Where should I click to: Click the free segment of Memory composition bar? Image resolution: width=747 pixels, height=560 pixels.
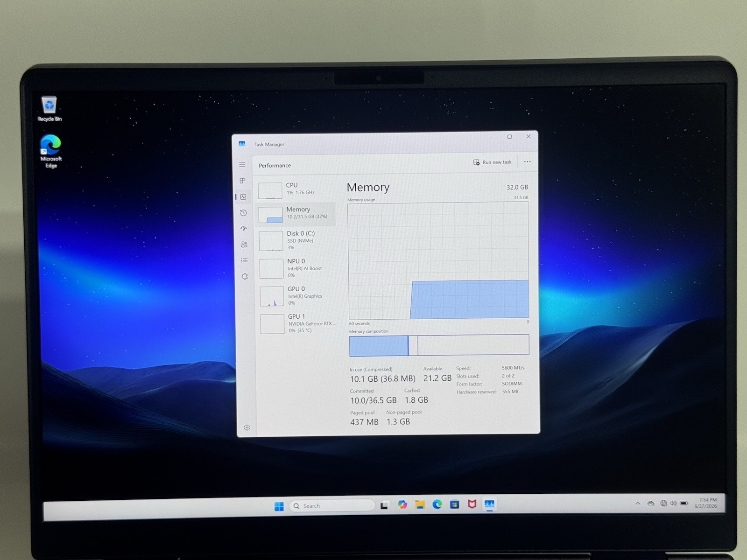click(x=473, y=345)
